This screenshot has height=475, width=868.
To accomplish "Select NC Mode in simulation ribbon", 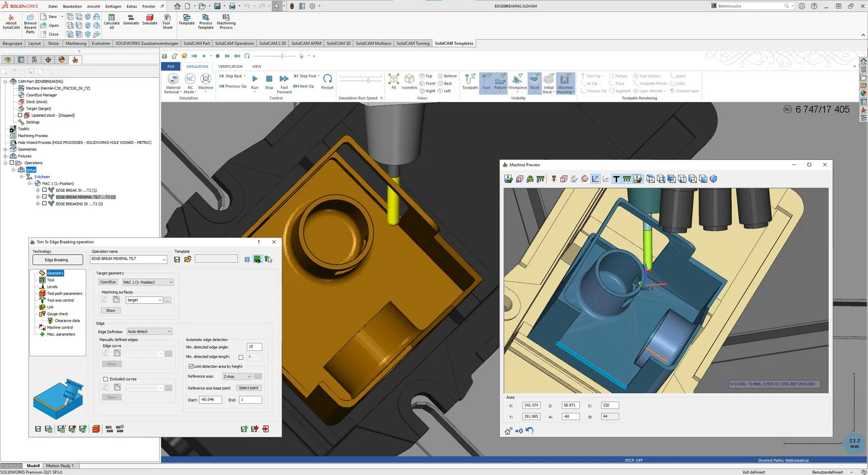I will coord(190,83).
